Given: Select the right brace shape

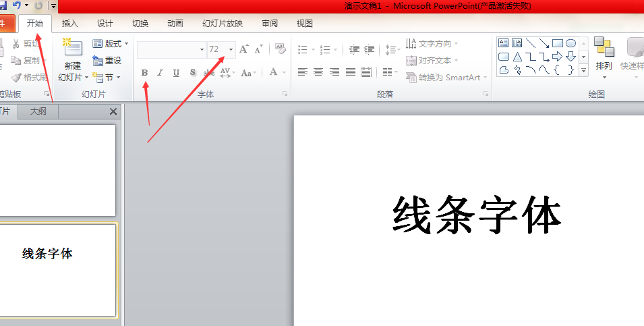Looking at the screenshot, I should click(571, 70).
